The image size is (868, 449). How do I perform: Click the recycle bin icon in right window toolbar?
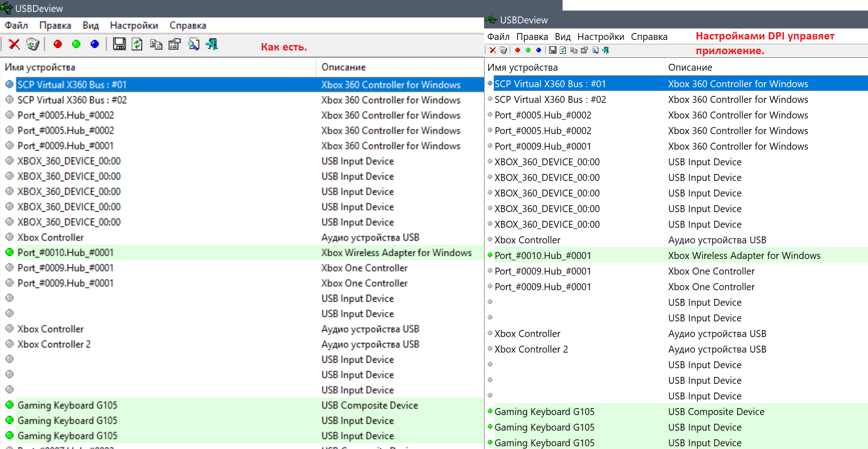pyautogui.click(x=503, y=50)
